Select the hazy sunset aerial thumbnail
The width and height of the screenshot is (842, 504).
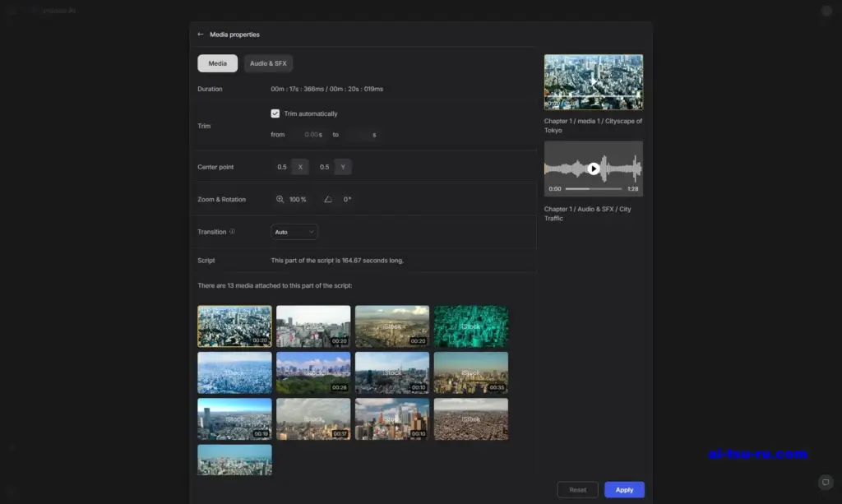(x=392, y=326)
